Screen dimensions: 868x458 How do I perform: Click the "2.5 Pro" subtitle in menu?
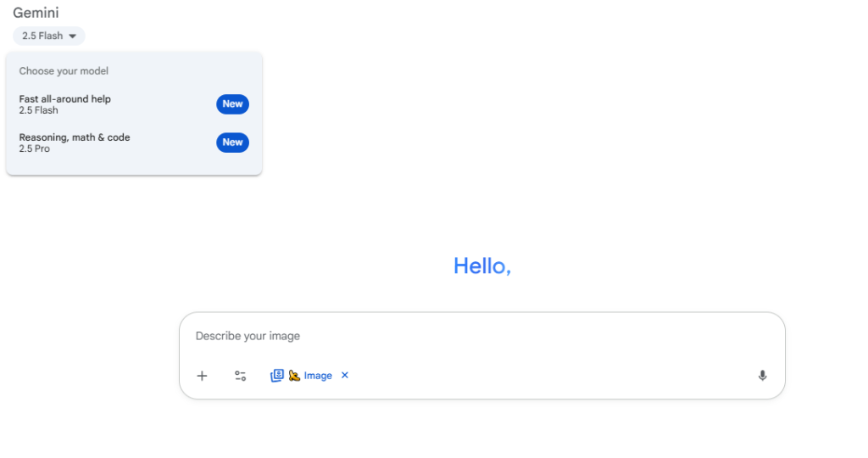pyautogui.click(x=35, y=149)
